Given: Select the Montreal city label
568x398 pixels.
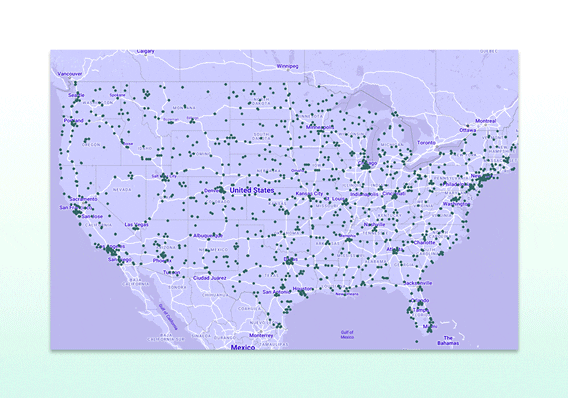Looking at the screenshot, I should (x=485, y=121).
